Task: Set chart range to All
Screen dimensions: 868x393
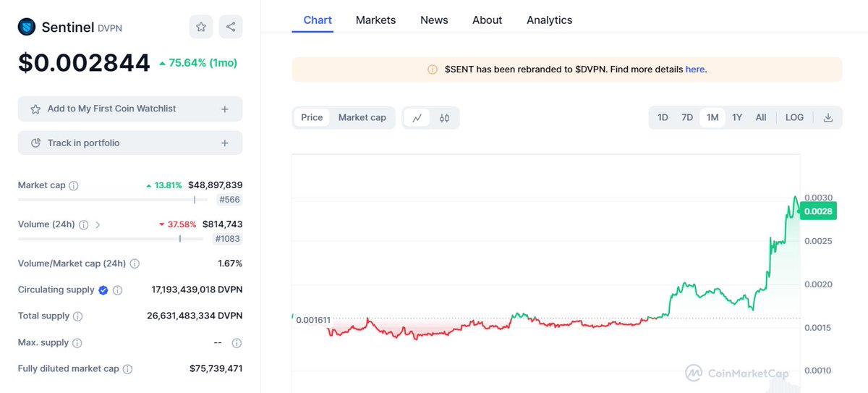Action: click(761, 117)
